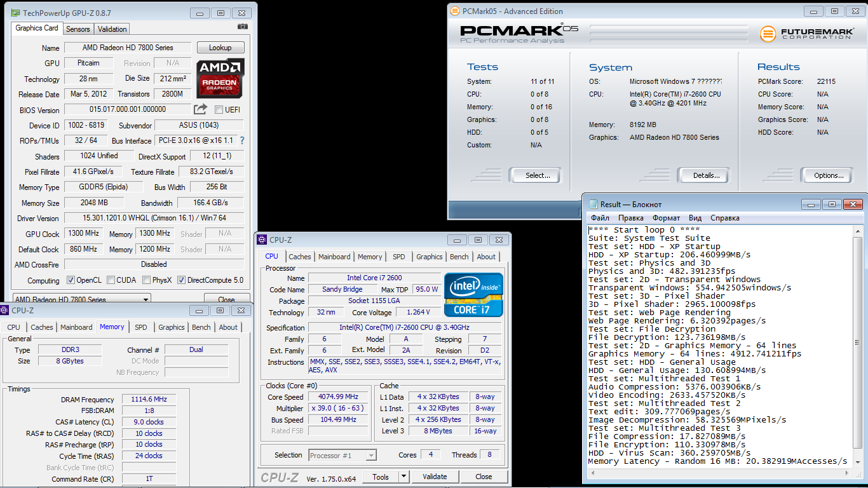
Task: Click Sandy Bridge code name value
Action: click(343, 289)
